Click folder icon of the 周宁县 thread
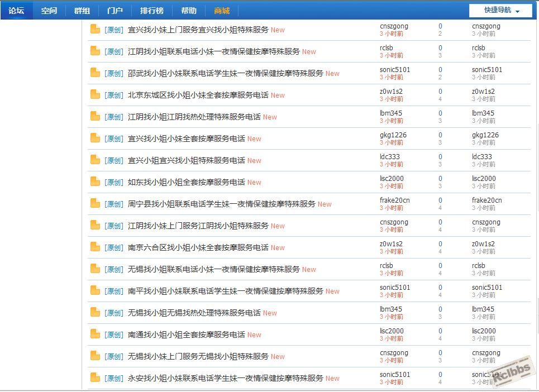The height and width of the screenshot is (392, 539). pyautogui.click(x=95, y=203)
